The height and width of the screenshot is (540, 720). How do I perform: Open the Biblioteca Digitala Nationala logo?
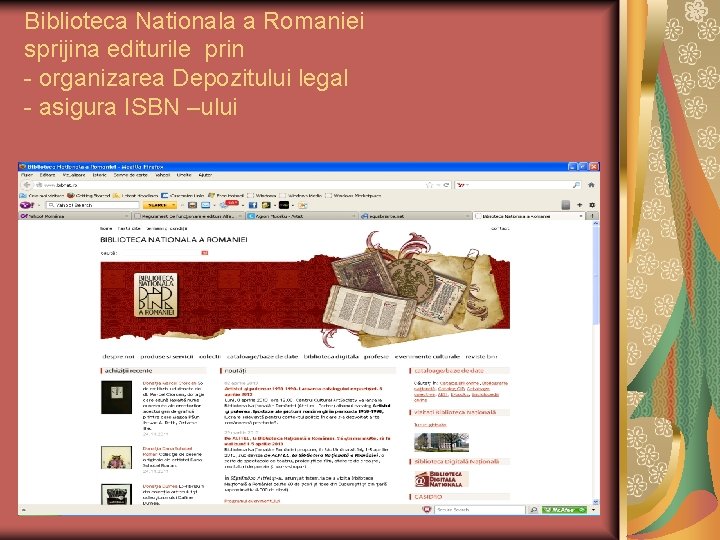[441, 479]
